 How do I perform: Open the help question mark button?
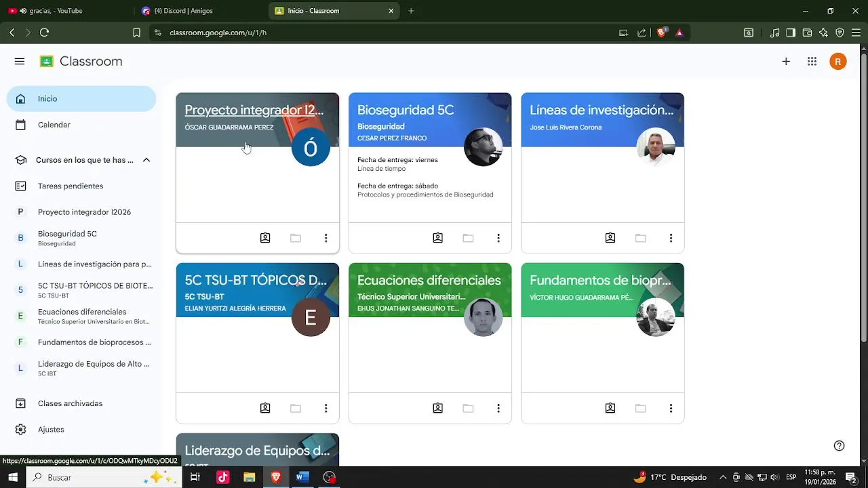(839, 445)
